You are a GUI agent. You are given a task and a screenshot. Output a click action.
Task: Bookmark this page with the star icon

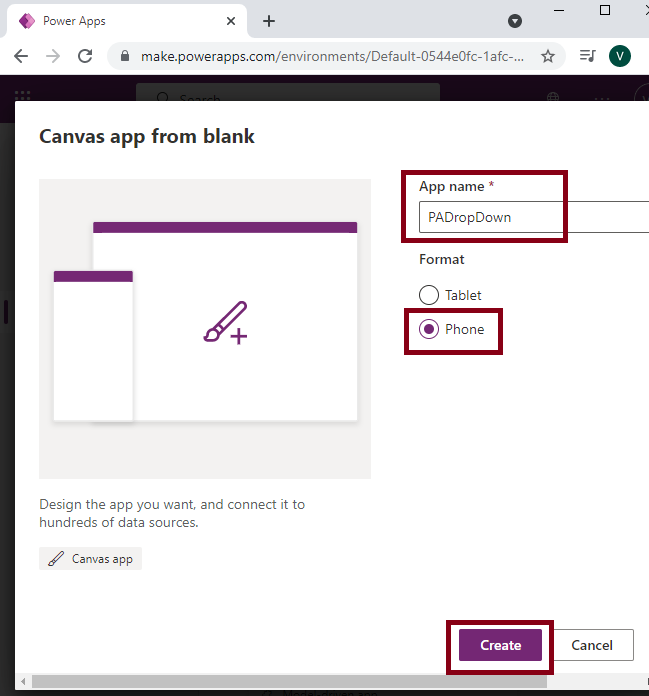(x=548, y=56)
